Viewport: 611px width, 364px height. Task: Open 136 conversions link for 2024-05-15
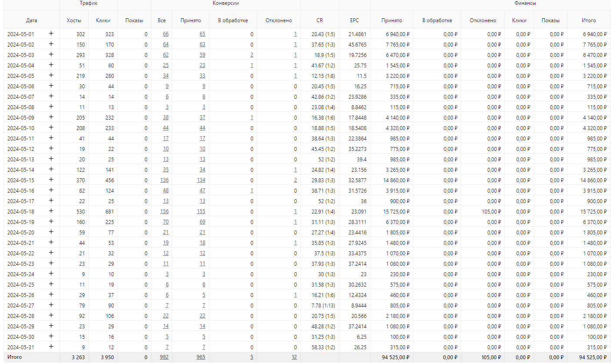click(x=164, y=180)
